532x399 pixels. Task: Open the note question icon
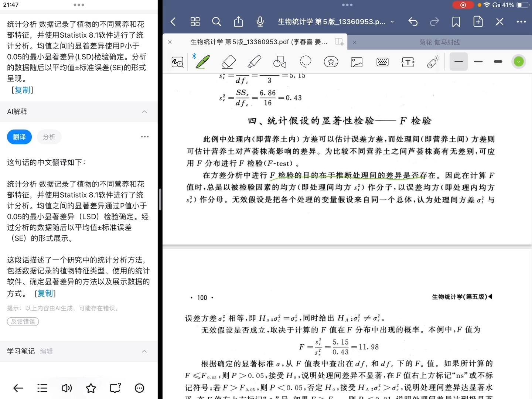tap(115, 388)
